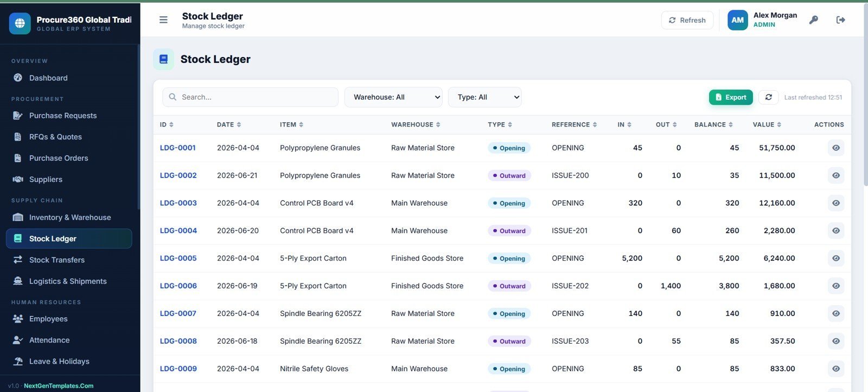Click the Dashboard gauge icon in the sidebar
This screenshot has height=392, width=868.
(x=18, y=78)
